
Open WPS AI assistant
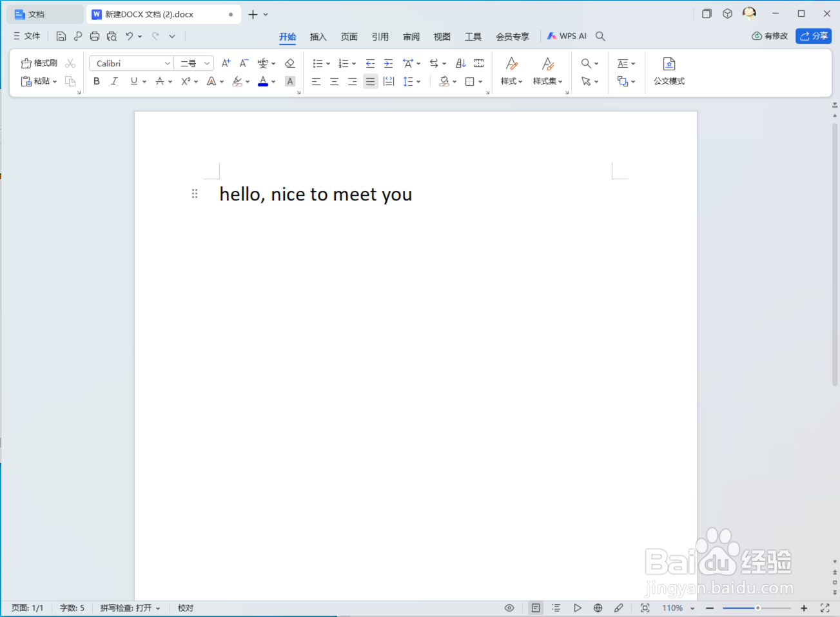tap(567, 36)
